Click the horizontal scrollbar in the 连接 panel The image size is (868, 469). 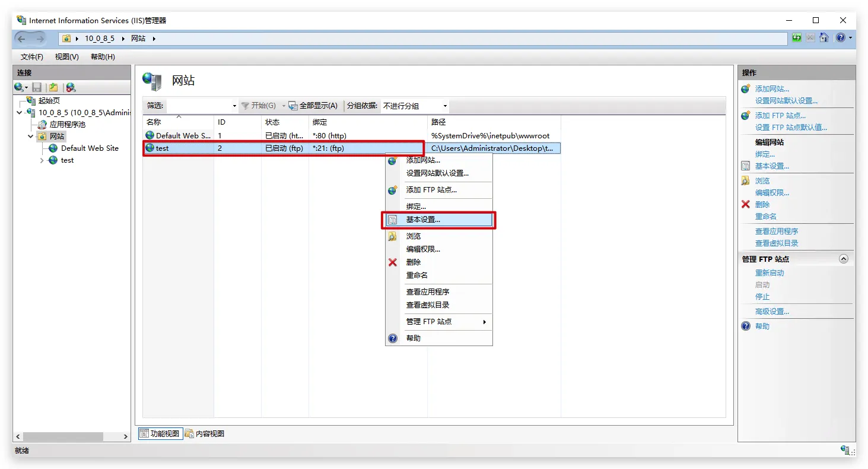click(x=63, y=436)
